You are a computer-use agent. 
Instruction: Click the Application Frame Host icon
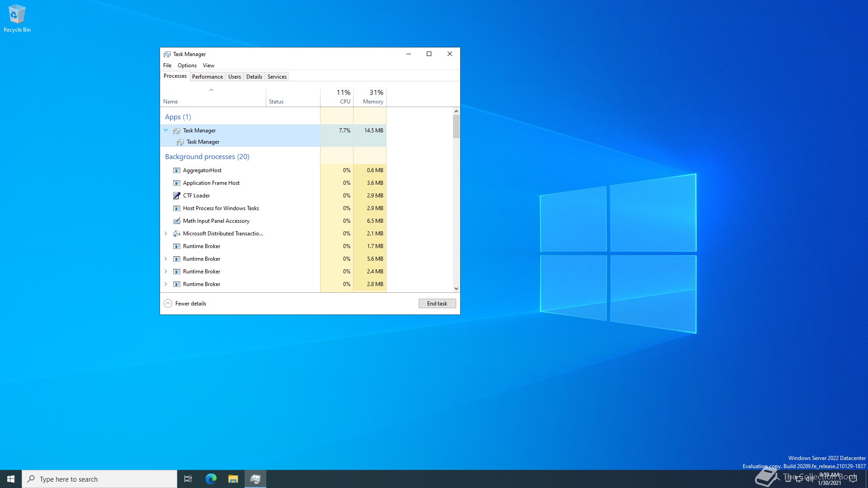pyautogui.click(x=177, y=183)
